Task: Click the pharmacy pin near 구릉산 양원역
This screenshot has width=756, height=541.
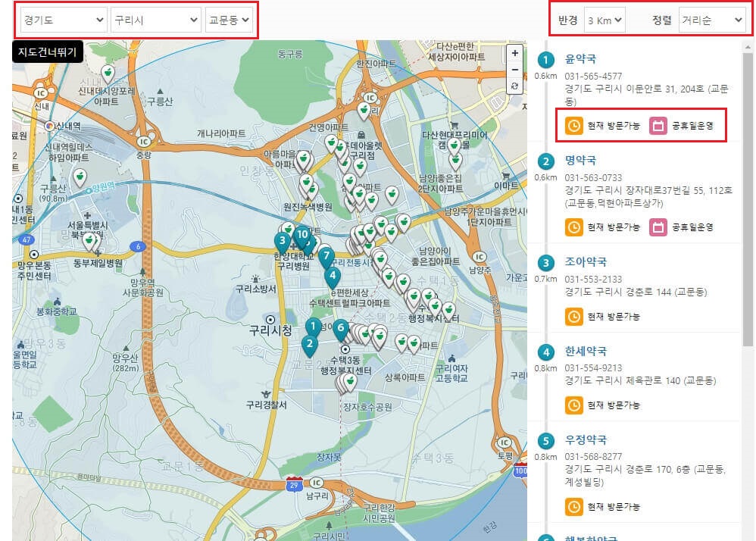Action: (80, 177)
